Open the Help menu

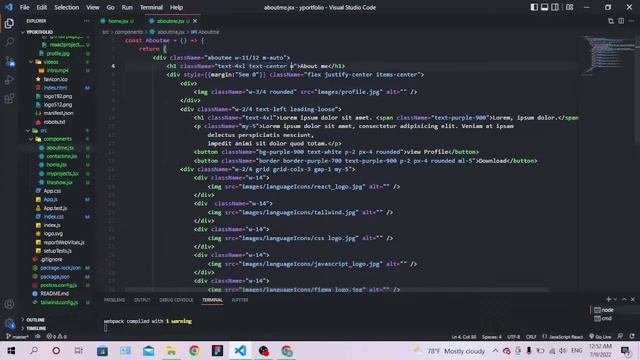[x=176, y=7]
